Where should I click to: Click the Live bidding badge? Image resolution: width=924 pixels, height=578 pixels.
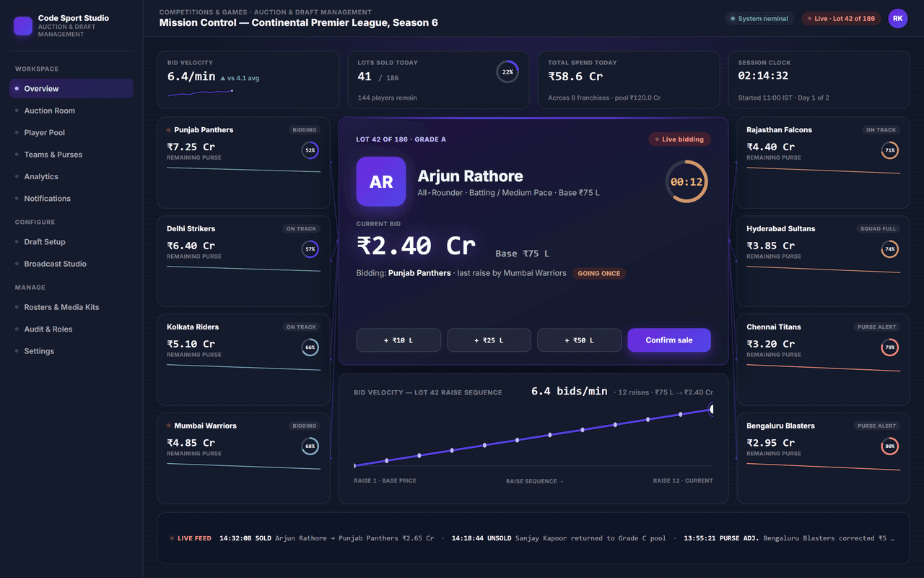coord(679,139)
